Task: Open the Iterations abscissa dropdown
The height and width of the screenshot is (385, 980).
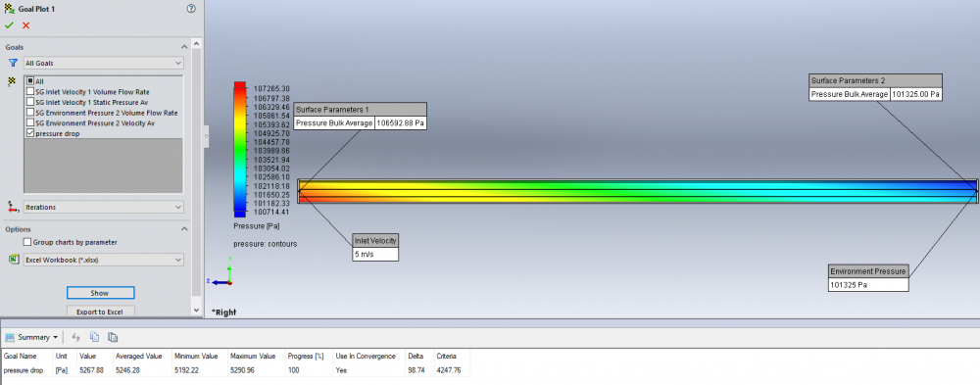Action: click(103, 207)
